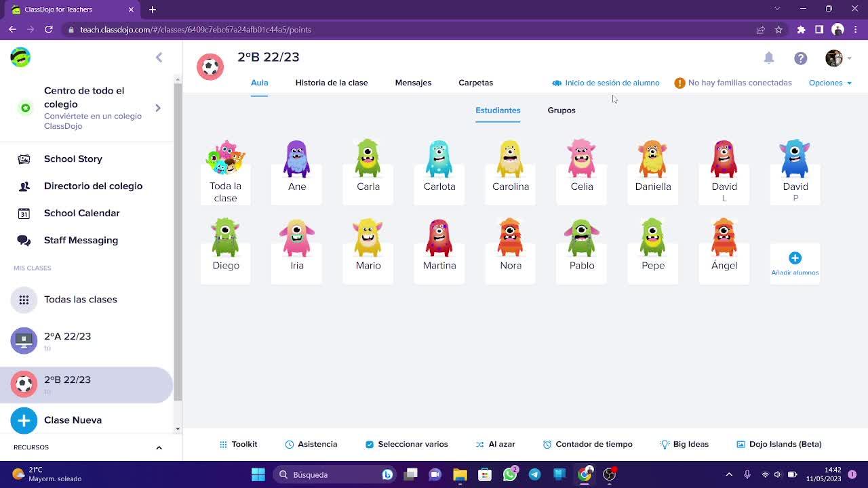Reload the page in the browser
The width and height of the screenshot is (868, 488).
pyautogui.click(x=49, y=30)
